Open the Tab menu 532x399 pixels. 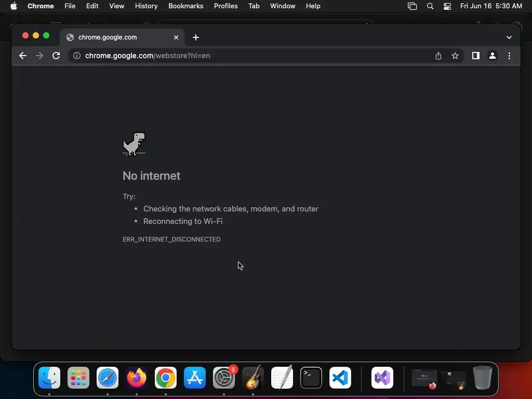(254, 6)
